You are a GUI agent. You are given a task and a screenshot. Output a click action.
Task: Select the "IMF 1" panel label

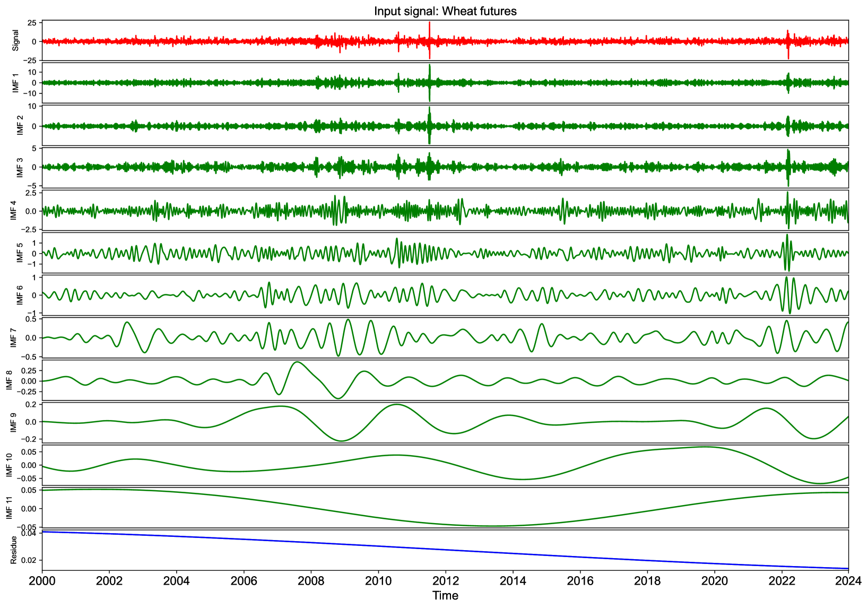(15, 83)
